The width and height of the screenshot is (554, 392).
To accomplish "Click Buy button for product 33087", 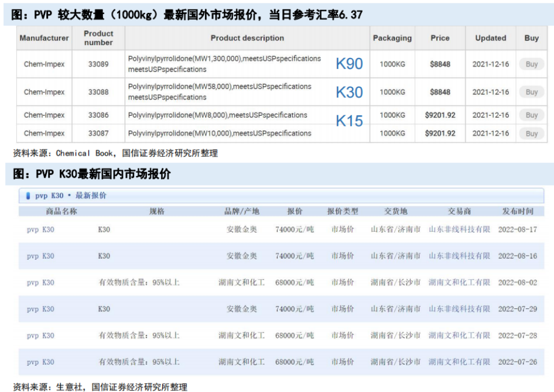I will click(x=531, y=134).
